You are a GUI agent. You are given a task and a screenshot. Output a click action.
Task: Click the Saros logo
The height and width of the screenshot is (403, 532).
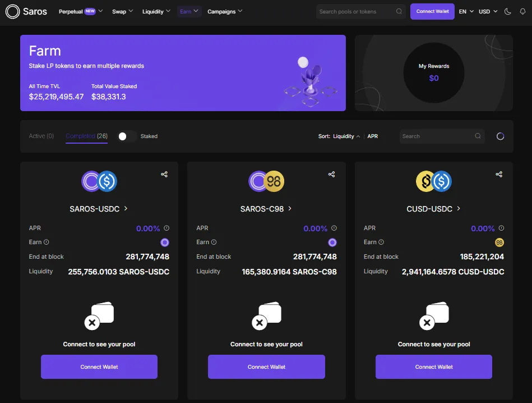click(26, 12)
